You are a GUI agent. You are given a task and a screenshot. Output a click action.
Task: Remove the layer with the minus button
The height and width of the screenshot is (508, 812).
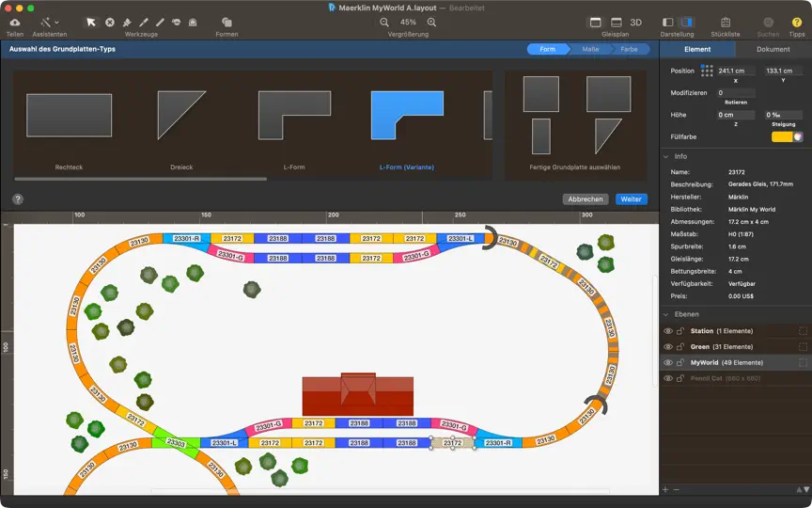(676, 489)
